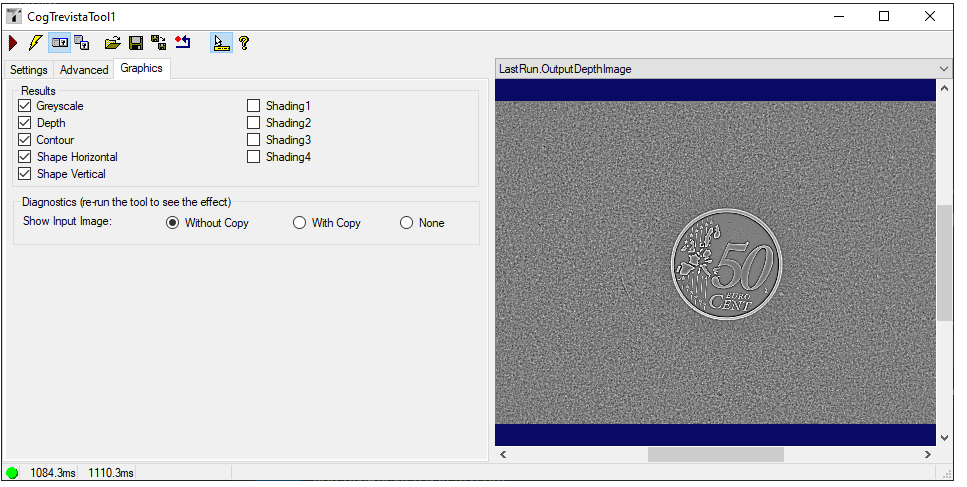This screenshot has width=967, height=487.
Task: Toggle the electric mode lightning icon
Action: click(36, 43)
